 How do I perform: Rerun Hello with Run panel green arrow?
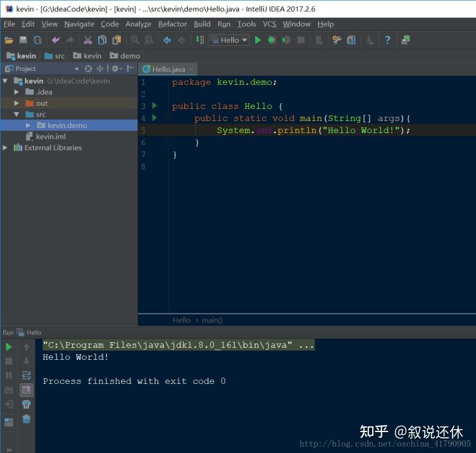tap(9, 347)
